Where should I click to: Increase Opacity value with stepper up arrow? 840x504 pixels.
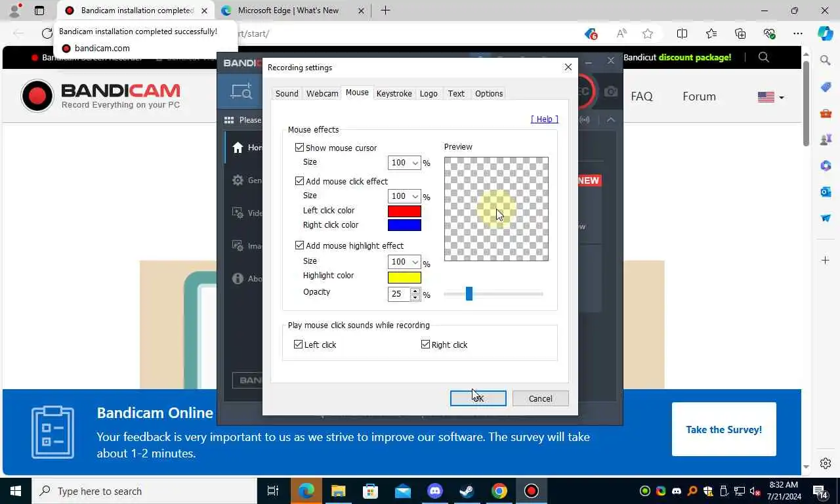(415, 291)
